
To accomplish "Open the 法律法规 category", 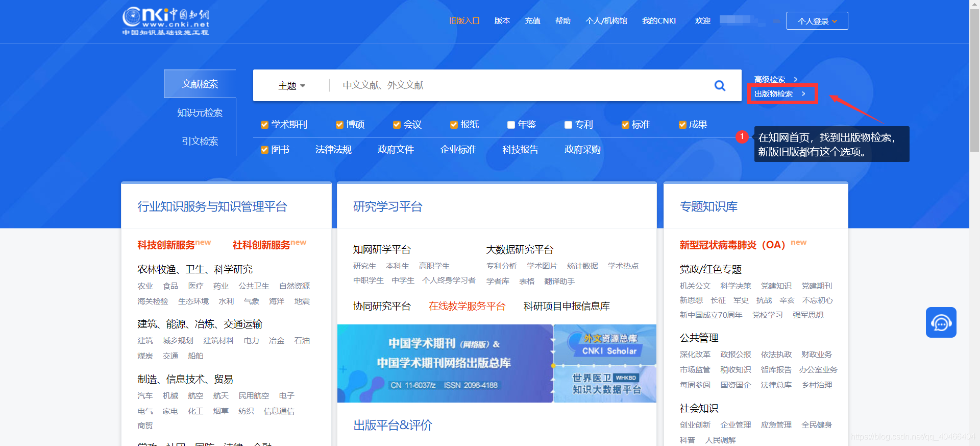I will (333, 150).
